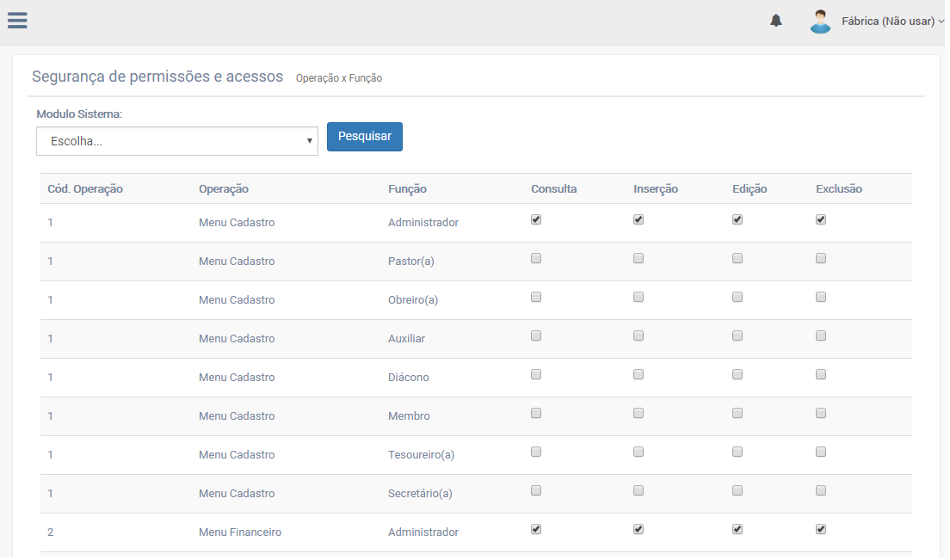Screen dimensions: 950x560
Task: Uncheck Inserção for Menu Financeiro Administrador
Action: [x=638, y=529]
